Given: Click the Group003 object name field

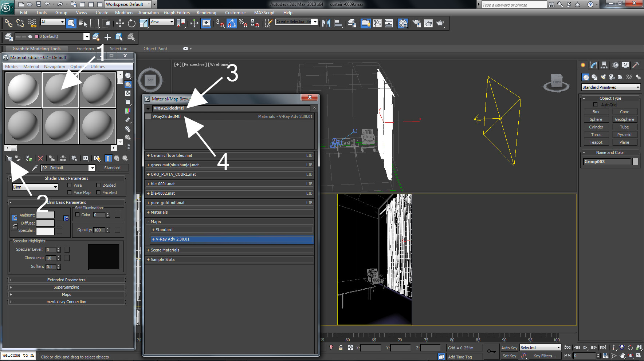Looking at the screenshot, I should pyautogui.click(x=607, y=162).
